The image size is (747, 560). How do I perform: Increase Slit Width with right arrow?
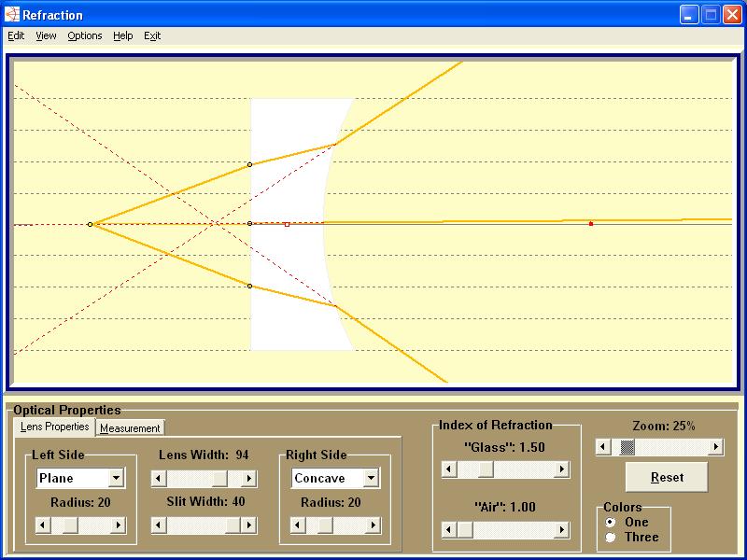[x=248, y=525]
